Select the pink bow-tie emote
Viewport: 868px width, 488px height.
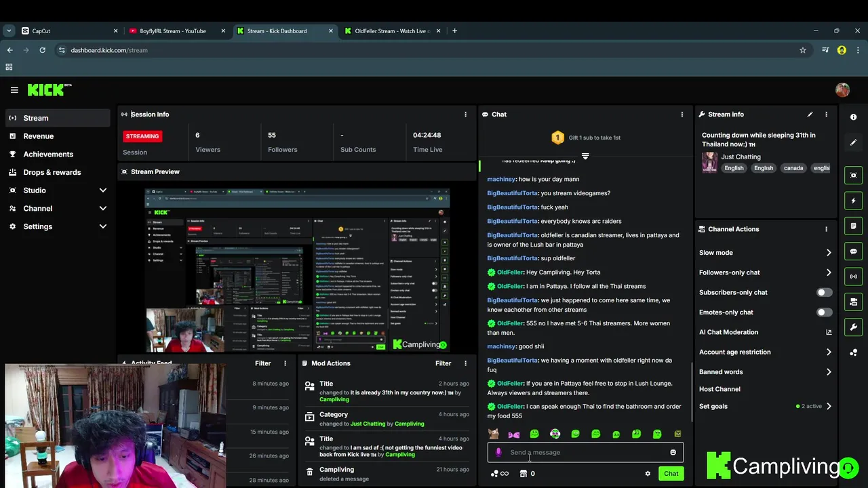pyautogui.click(x=514, y=434)
